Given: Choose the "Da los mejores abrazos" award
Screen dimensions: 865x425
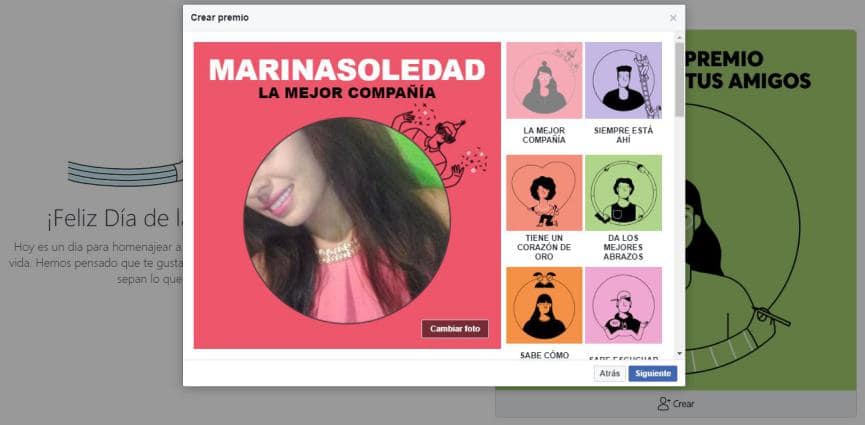Looking at the screenshot, I should click(623, 193).
